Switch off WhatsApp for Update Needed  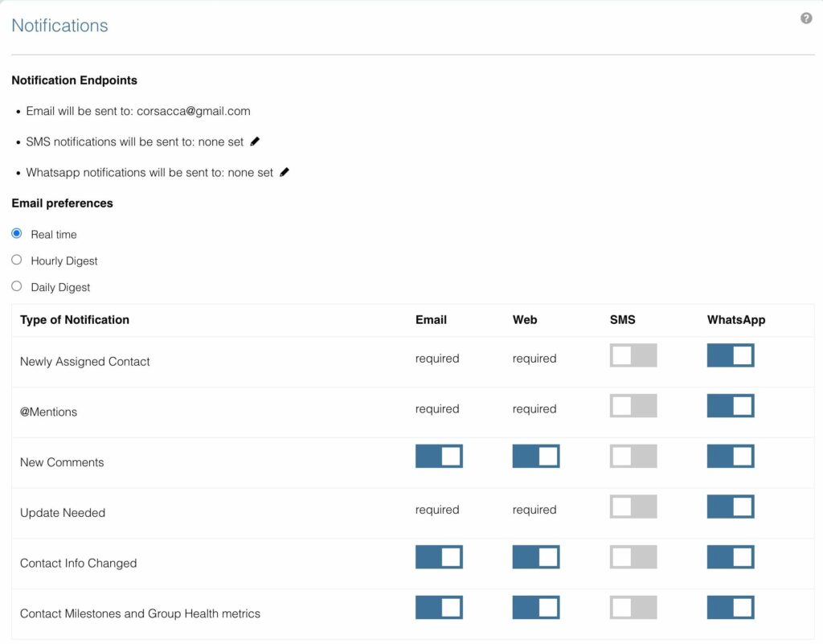tap(731, 507)
